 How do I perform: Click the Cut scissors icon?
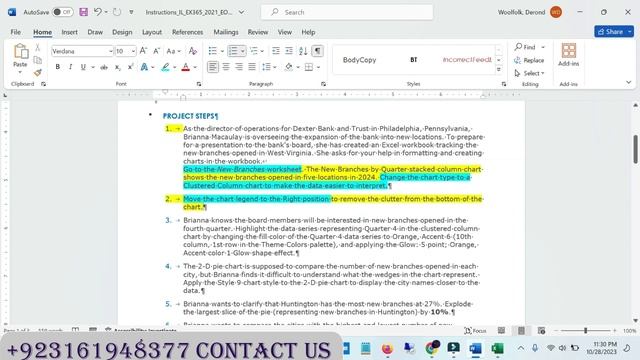tap(38, 48)
